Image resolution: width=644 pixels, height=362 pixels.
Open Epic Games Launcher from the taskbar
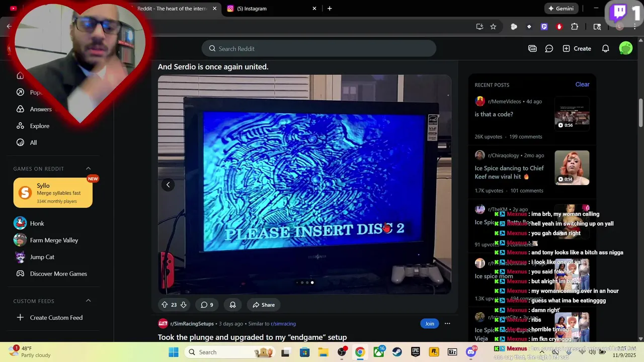coord(416,352)
